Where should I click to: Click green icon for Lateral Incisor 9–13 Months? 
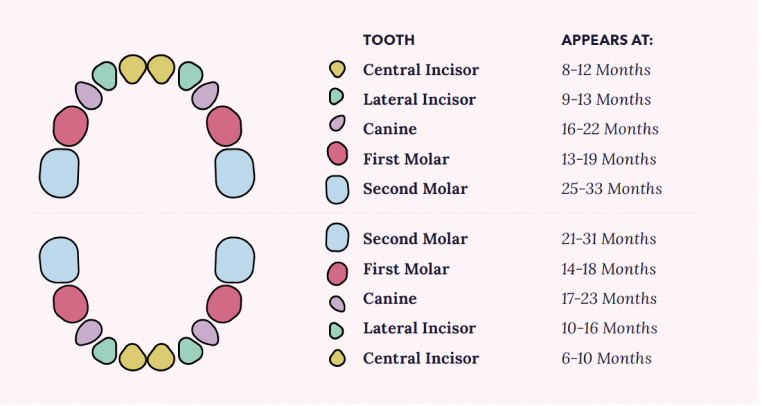coord(337,97)
